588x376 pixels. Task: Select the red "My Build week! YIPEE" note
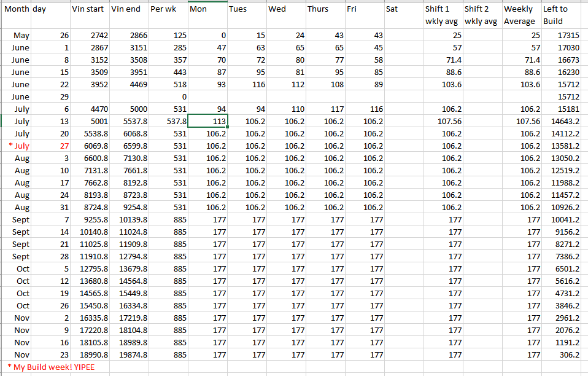[51, 367]
